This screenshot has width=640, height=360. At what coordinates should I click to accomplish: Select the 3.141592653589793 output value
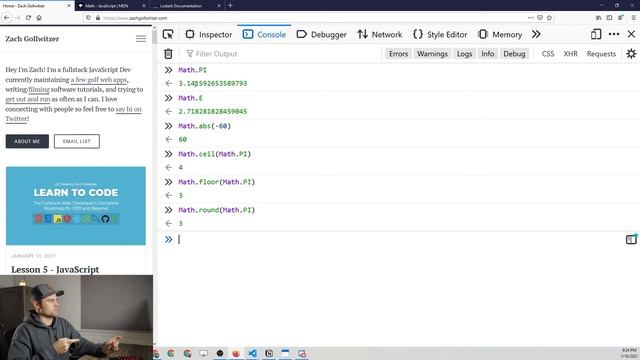tap(213, 83)
